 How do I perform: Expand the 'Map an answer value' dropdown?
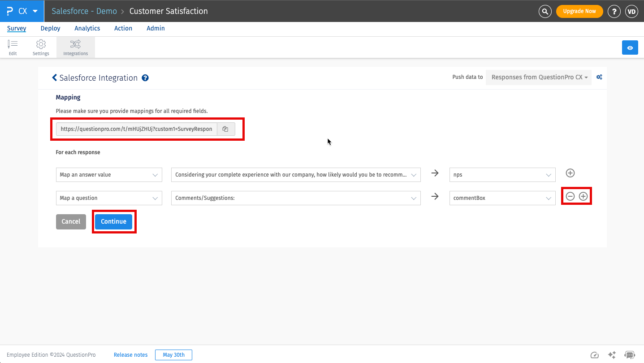click(x=108, y=175)
